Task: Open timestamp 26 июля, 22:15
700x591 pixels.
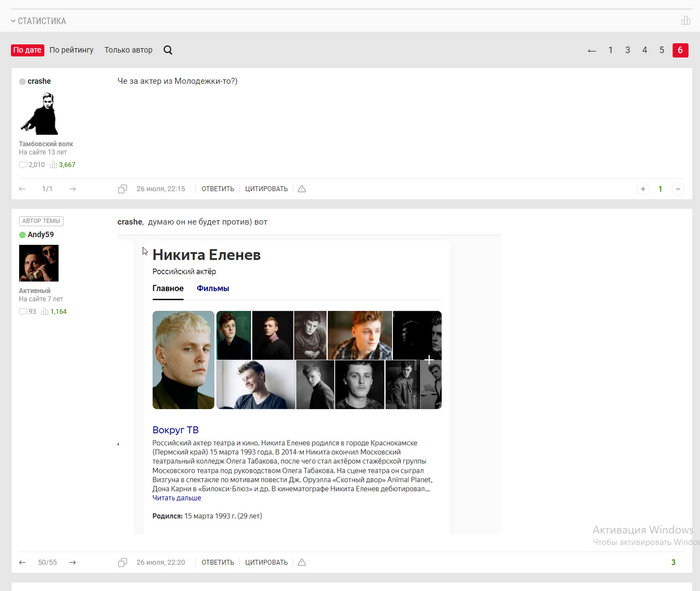Action: click(x=161, y=189)
